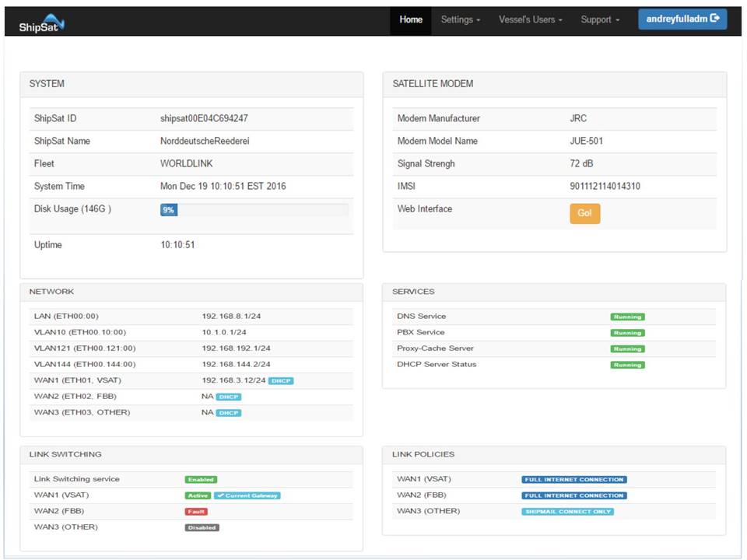Screen dimensions: 747x560
Task: Click the VLAN121 address 192.168.192.1/24
Action: click(236, 348)
